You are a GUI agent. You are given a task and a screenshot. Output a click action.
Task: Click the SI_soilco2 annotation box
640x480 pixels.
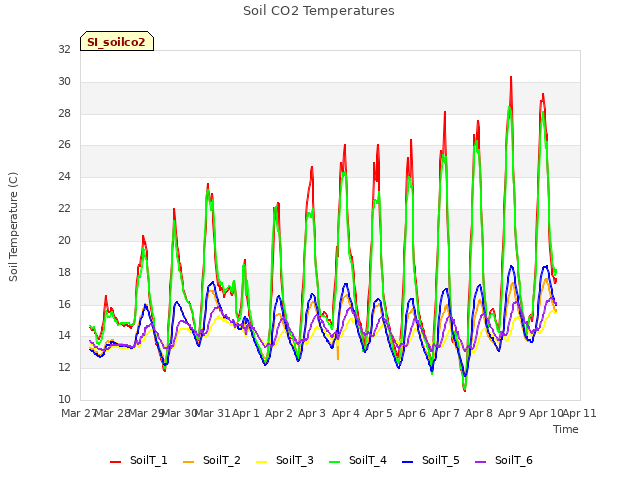(x=117, y=41)
